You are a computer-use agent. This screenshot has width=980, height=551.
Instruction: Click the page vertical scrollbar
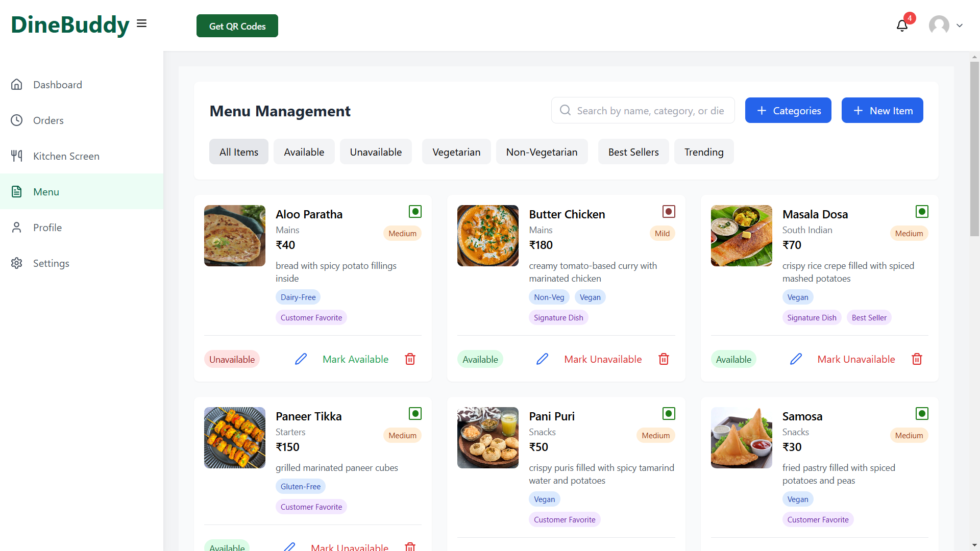(x=974, y=149)
